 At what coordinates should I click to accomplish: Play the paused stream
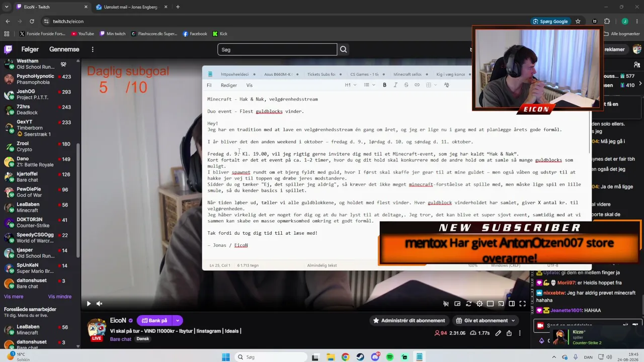coord(89,304)
